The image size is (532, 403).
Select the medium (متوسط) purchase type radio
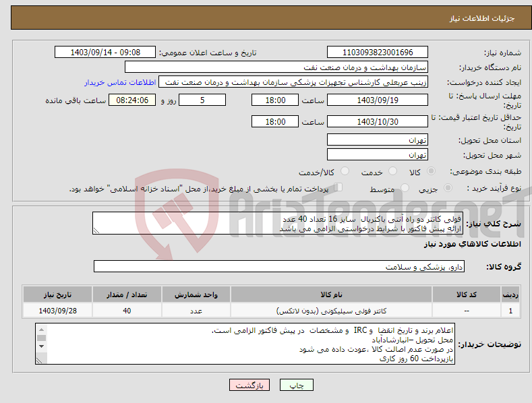click(405, 187)
